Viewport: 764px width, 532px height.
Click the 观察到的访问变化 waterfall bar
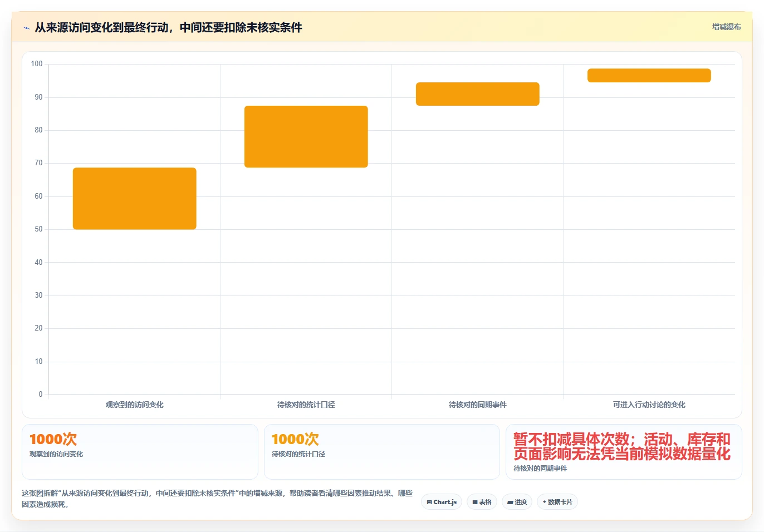135,199
